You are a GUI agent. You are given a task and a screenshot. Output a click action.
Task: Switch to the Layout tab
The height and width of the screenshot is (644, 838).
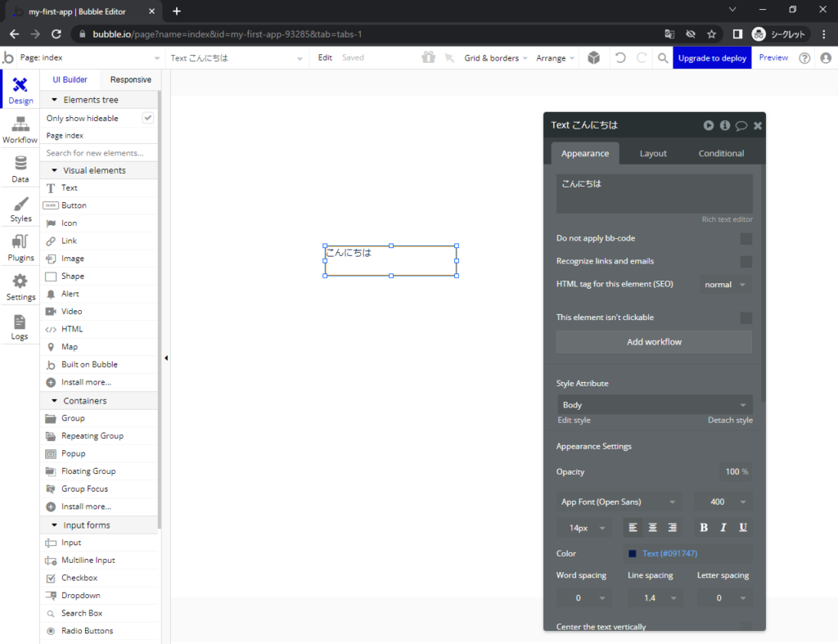[x=653, y=153]
